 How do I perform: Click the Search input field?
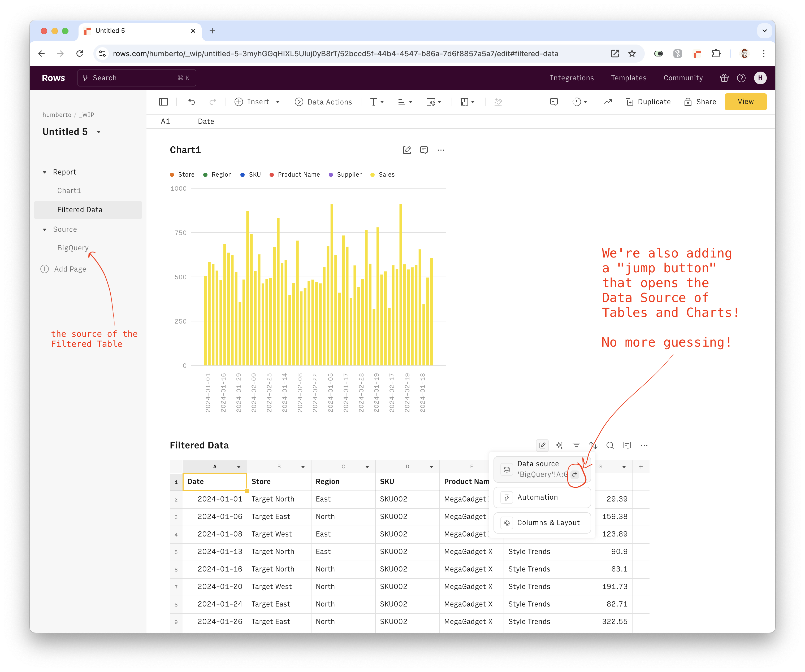(136, 78)
